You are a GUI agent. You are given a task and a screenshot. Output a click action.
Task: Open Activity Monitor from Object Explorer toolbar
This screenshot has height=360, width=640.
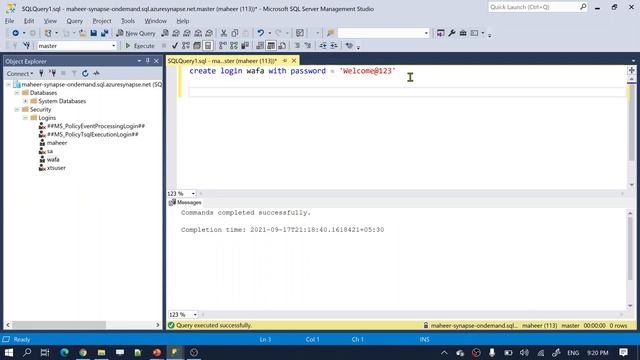click(x=96, y=73)
